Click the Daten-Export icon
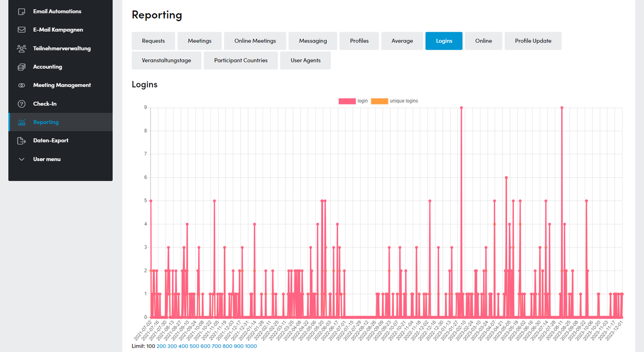 pyautogui.click(x=22, y=141)
